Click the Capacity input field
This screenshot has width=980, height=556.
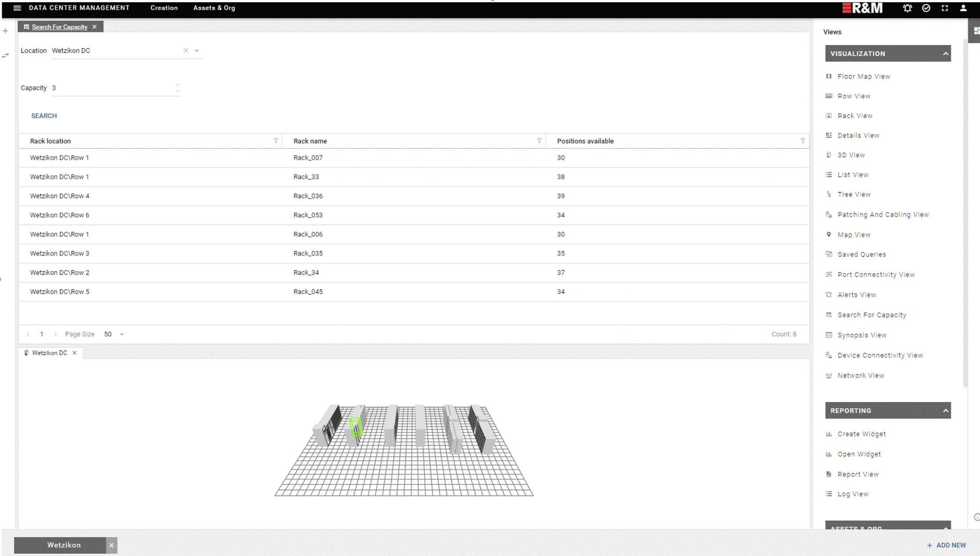pyautogui.click(x=112, y=88)
